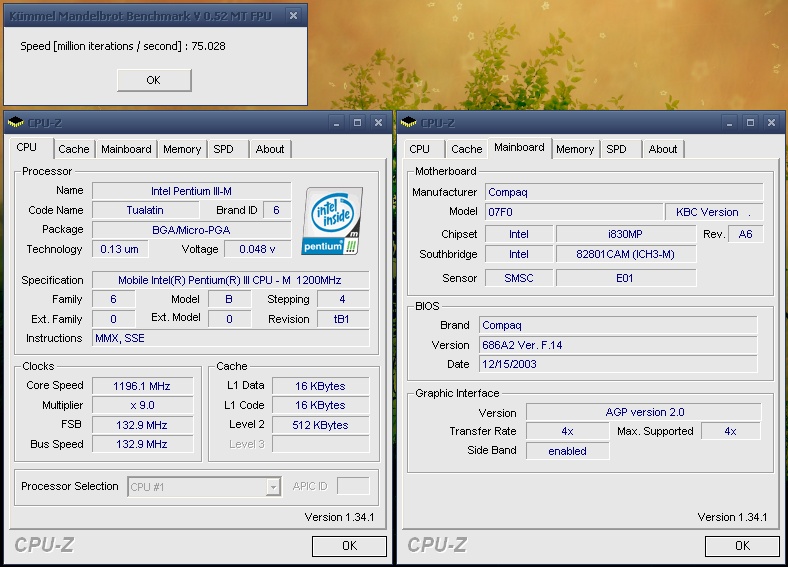Click the Bus Speed '132.9 MHz' value
Screen dimensions: 788x567
(x=142, y=444)
